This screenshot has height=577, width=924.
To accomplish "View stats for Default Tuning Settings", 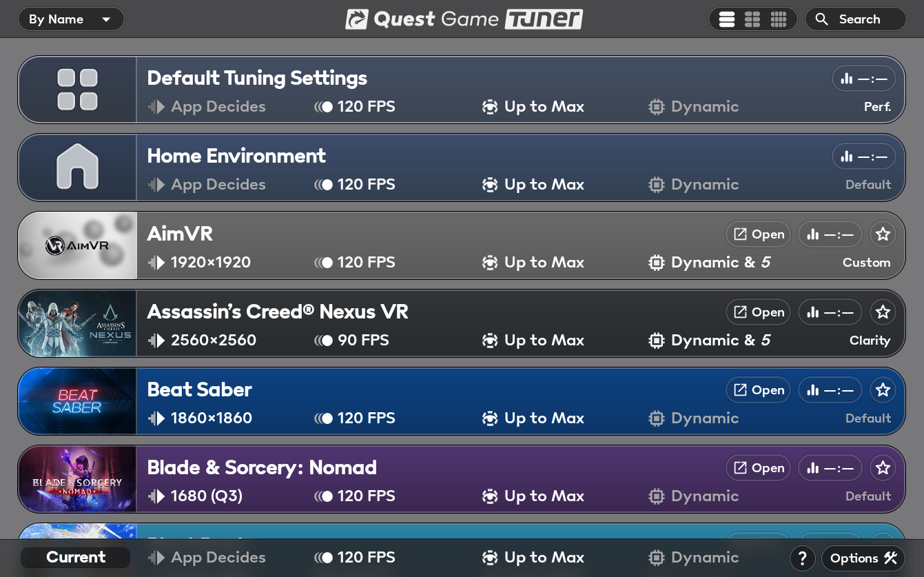I will click(x=863, y=79).
